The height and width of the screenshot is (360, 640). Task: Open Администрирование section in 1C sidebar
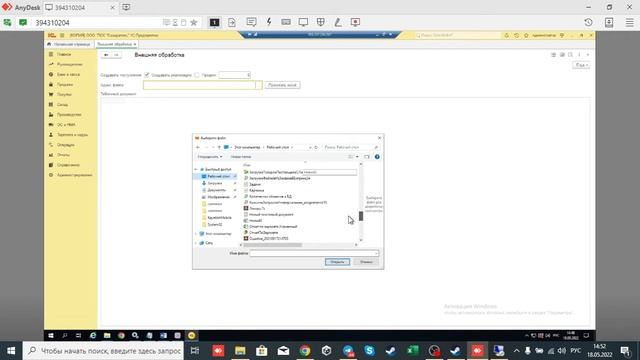pos(75,175)
